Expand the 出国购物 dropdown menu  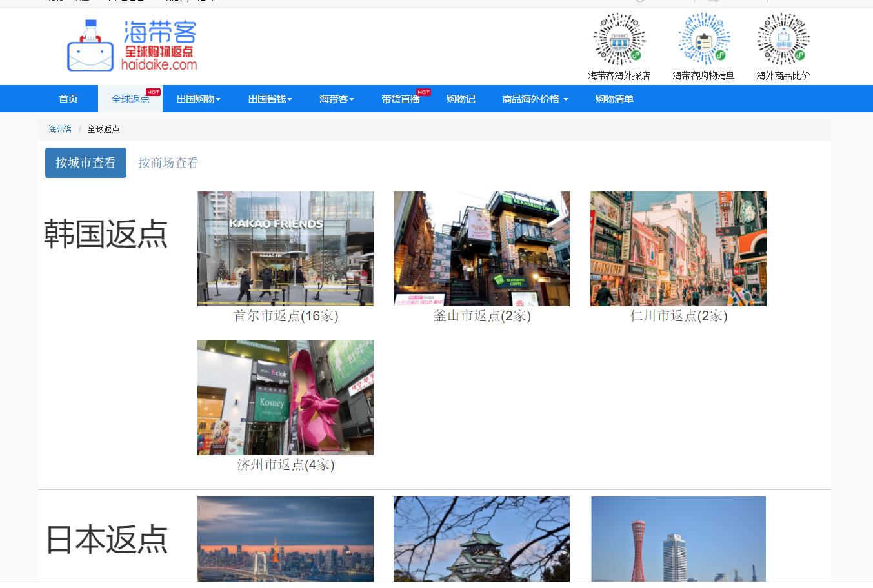click(x=197, y=99)
